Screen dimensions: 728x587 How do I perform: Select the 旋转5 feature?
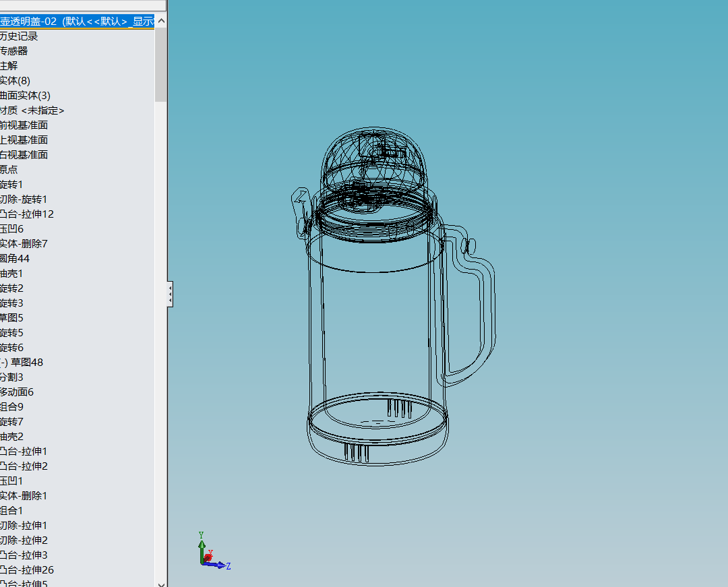(x=11, y=333)
